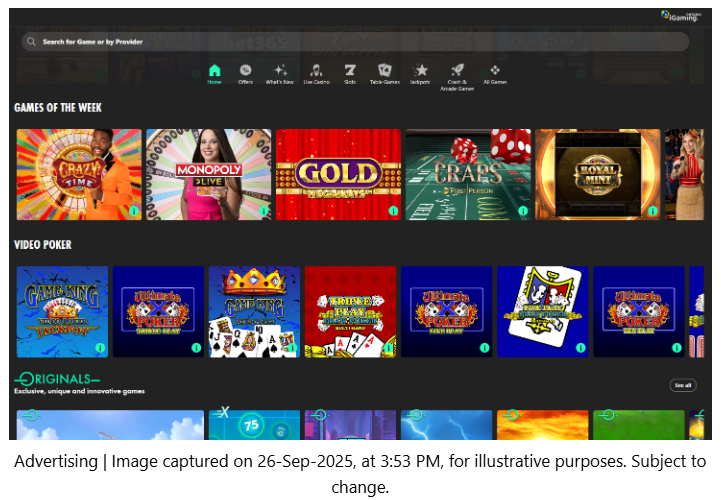Screen dimensions: 721x500
Task: Show info for Ultimate X Five Play
Action: [485, 348]
